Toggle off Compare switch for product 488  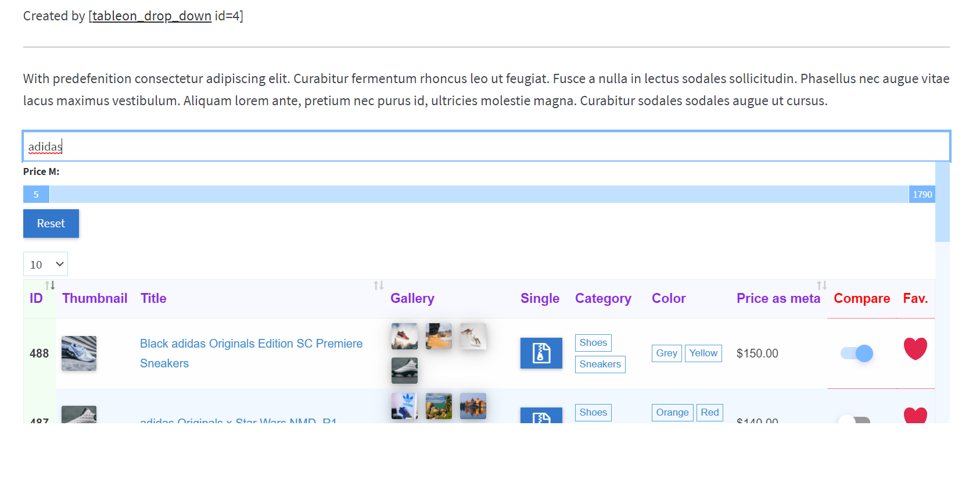click(857, 353)
